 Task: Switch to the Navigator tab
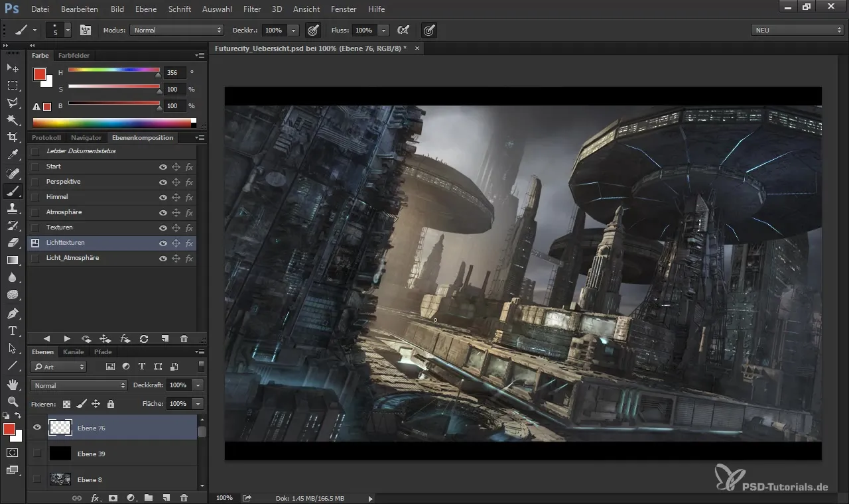pos(86,137)
